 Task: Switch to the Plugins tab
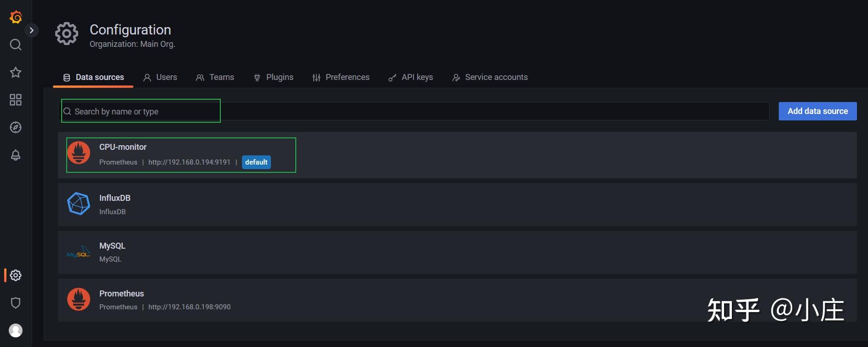tap(273, 77)
